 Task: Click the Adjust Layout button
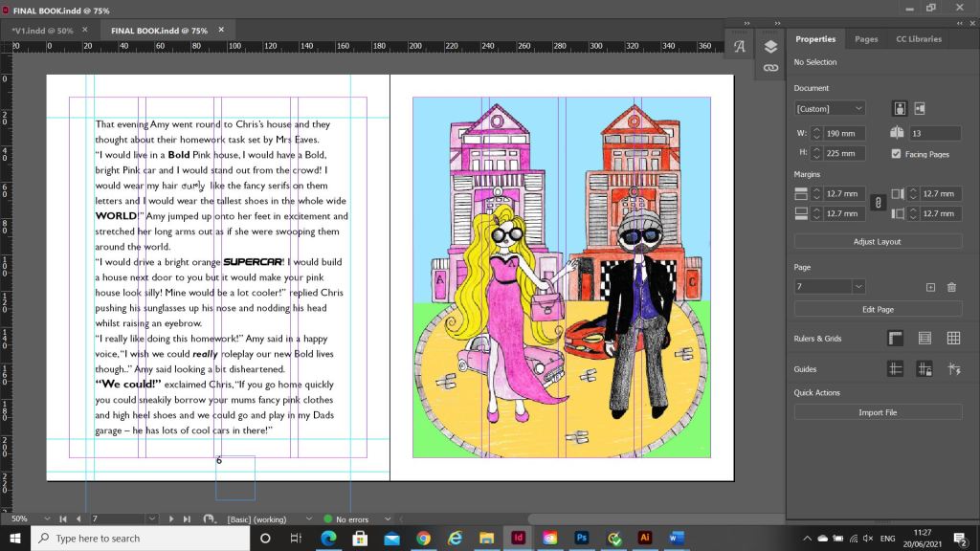coord(878,242)
